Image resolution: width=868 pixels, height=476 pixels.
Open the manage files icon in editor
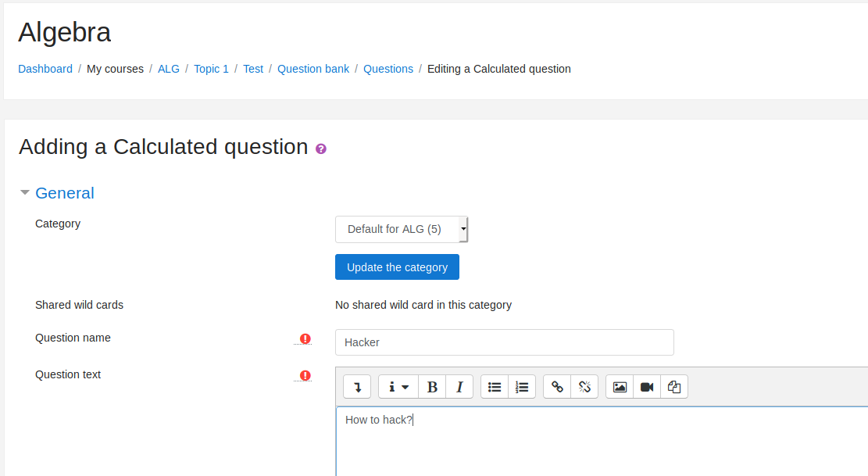[674, 387]
